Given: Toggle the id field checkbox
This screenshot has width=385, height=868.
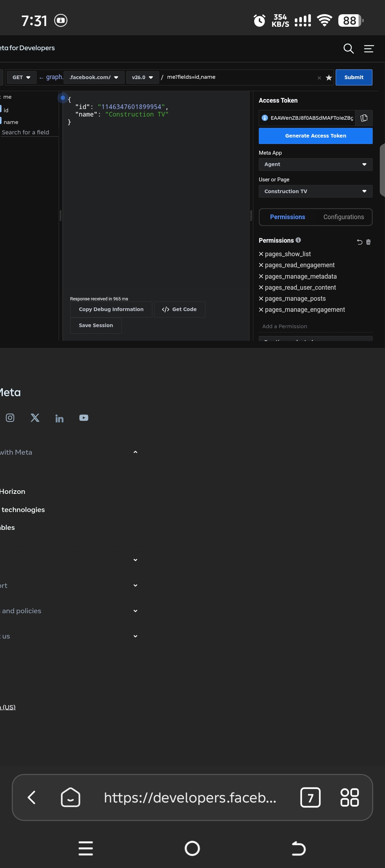Looking at the screenshot, I should click(0, 109).
